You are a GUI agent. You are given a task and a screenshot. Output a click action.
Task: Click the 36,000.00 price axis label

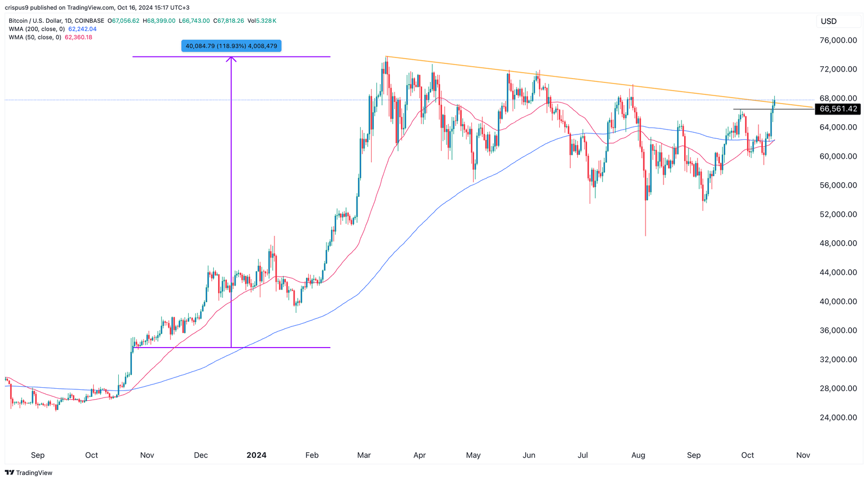838,330
